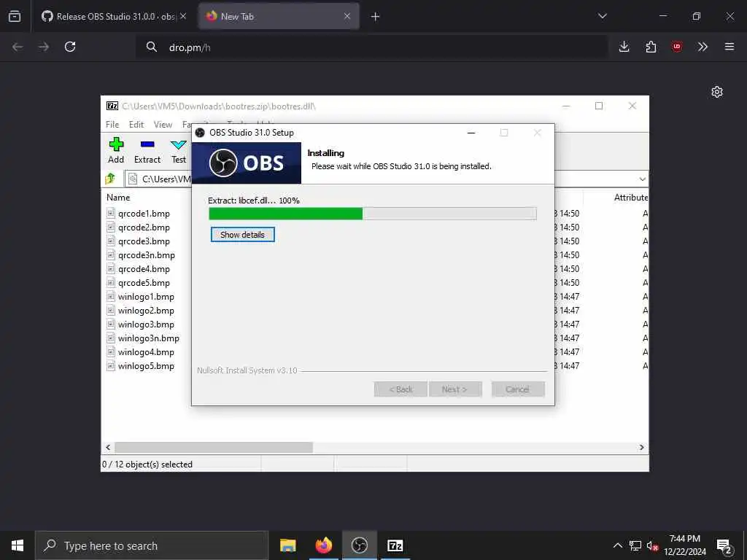
Task: Select winlogo2.bmp in 7-Zip
Action: [x=146, y=310]
